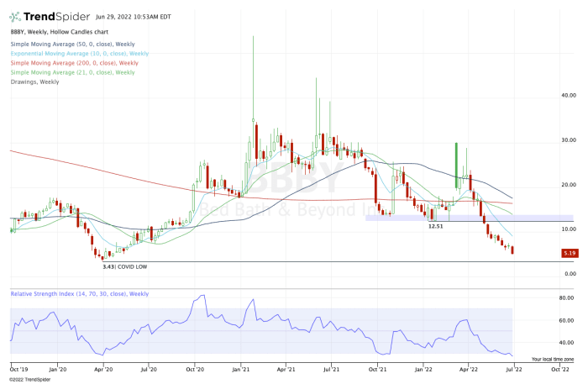Click the BBBY Weekly Hollow Candles chart title
This screenshot has height=384, width=588.
tap(60, 32)
